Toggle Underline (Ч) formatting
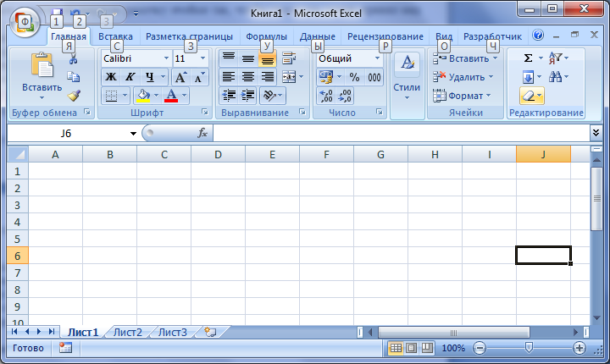This screenshot has width=610, height=364. 150,77
